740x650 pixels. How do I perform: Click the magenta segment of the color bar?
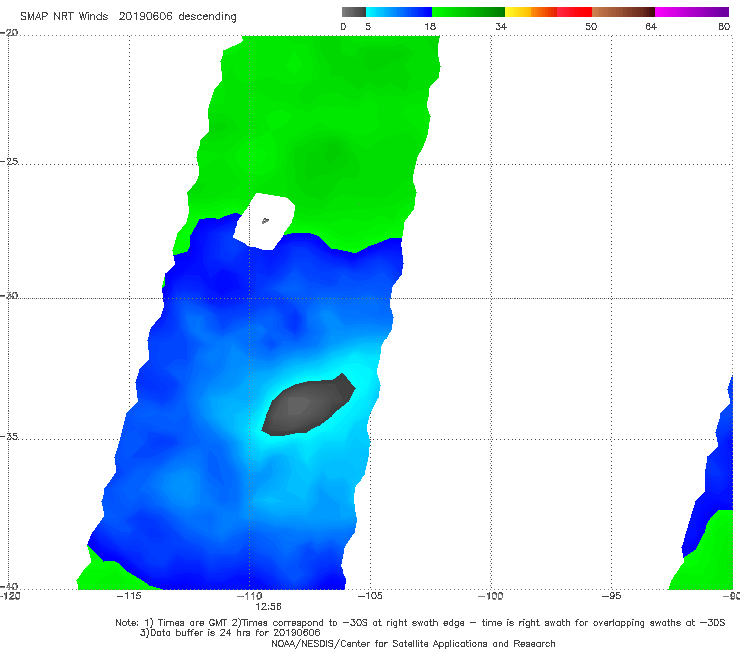pyautogui.click(x=692, y=12)
